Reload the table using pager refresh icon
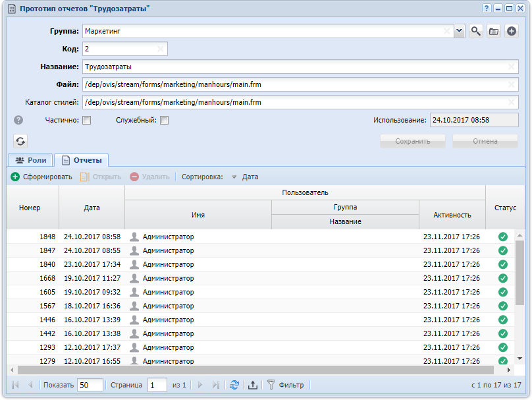 [234, 386]
